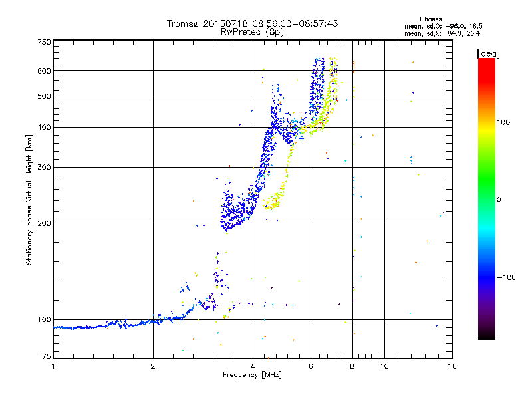Click the y-axis '500' tick label
Viewport: 532px width, 399px height.
click(44, 96)
